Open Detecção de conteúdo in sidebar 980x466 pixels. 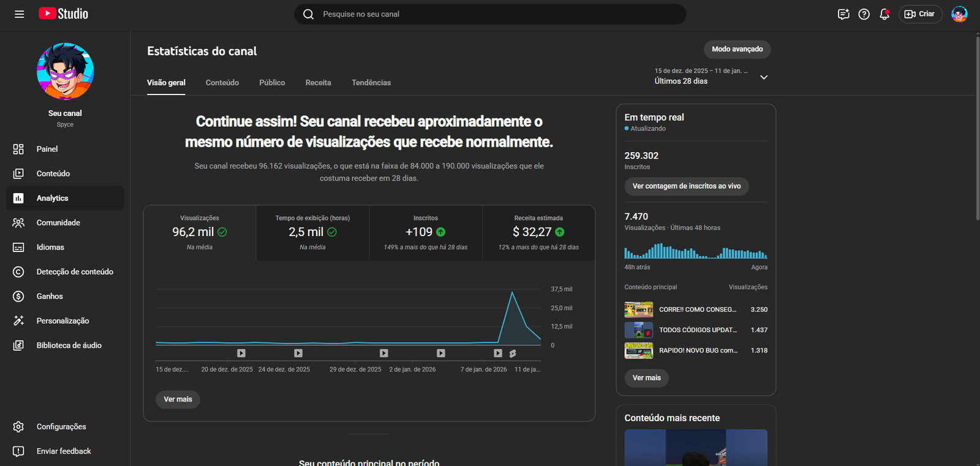pos(75,272)
